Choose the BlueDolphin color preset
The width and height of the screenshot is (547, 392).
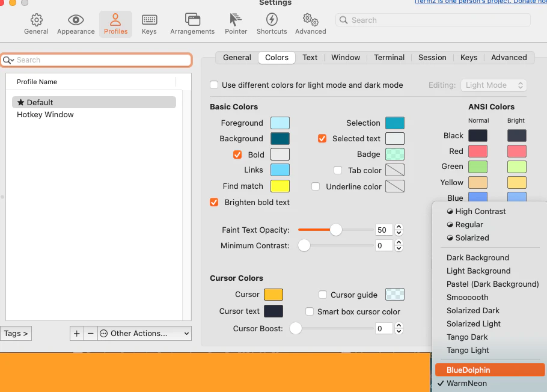tap(490, 370)
